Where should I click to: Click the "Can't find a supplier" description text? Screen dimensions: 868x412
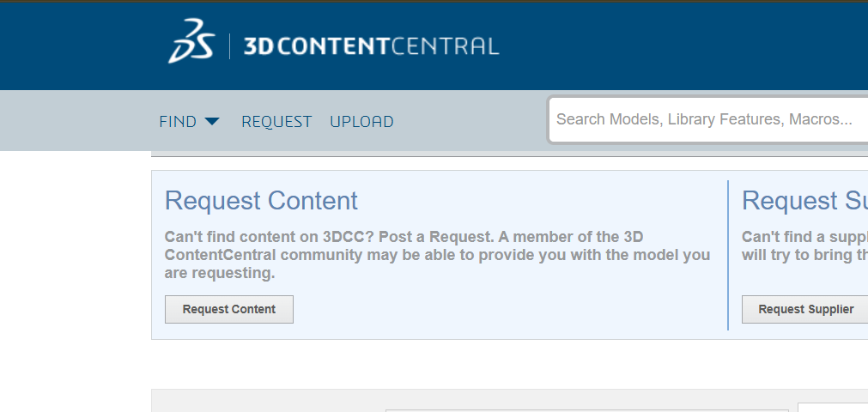click(804, 245)
